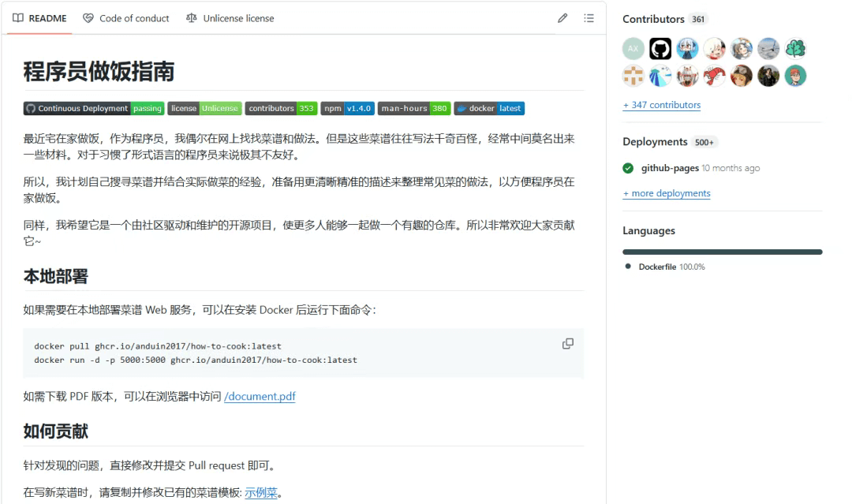Click the first AX contributor avatar
The height and width of the screenshot is (504, 852).
[x=633, y=49]
